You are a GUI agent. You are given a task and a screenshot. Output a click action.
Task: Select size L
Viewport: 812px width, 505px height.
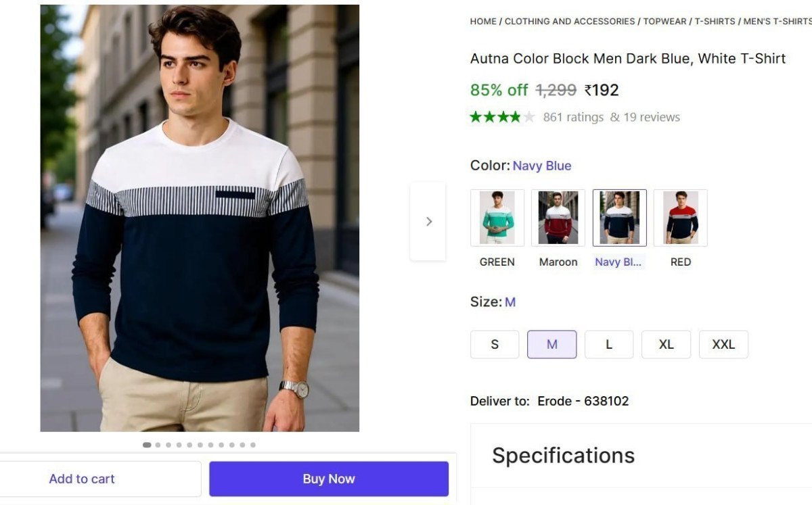click(609, 344)
